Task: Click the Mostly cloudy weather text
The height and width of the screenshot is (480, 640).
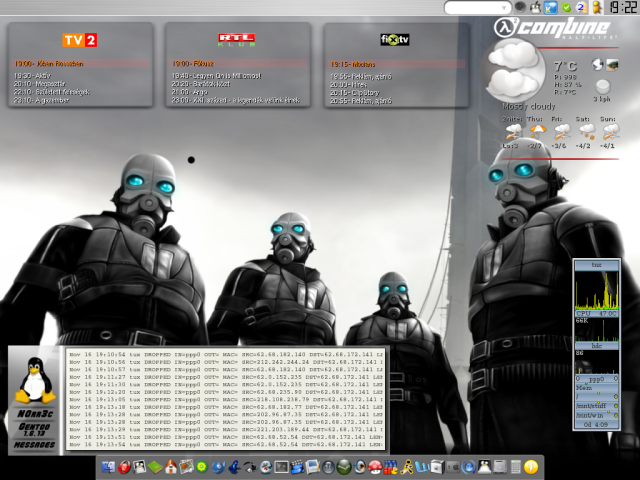Action: tap(529, 107)
